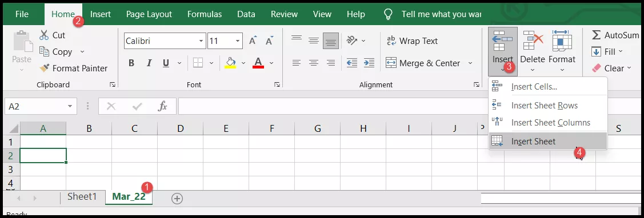Align text to the right
This screenshot has width=644, height=218.
[331, 63]
